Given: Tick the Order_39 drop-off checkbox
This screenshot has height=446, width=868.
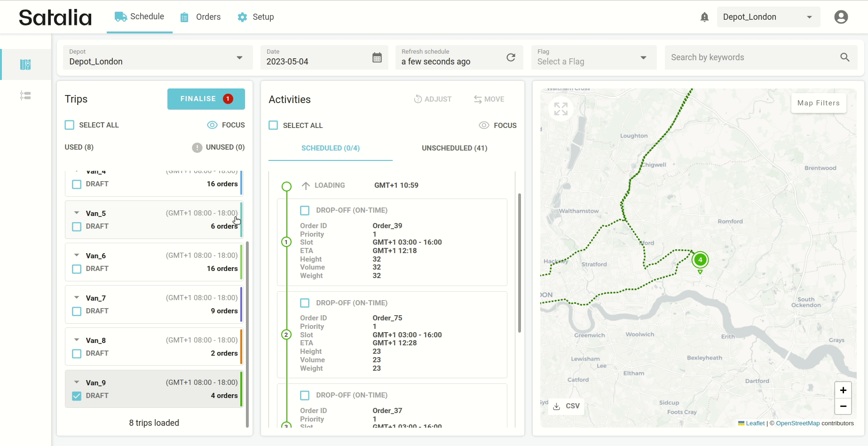Looking at the screenshot, I should point(305,210).
